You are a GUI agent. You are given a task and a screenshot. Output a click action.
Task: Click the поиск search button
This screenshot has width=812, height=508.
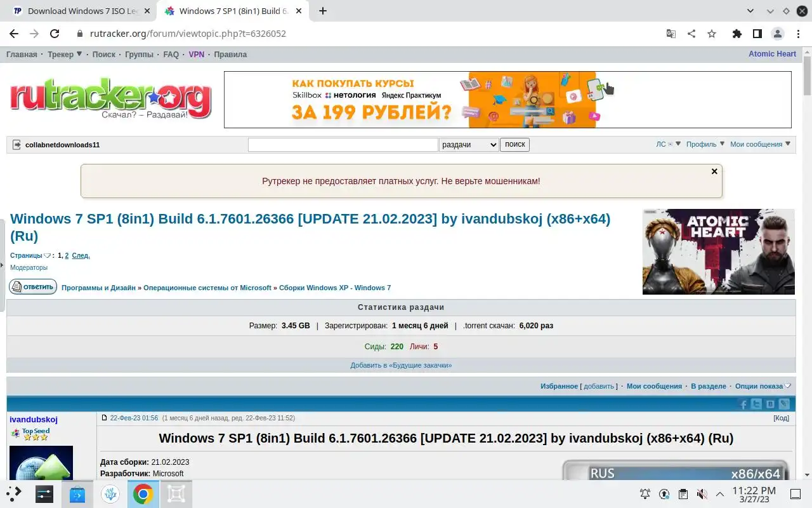pos(514,145)
